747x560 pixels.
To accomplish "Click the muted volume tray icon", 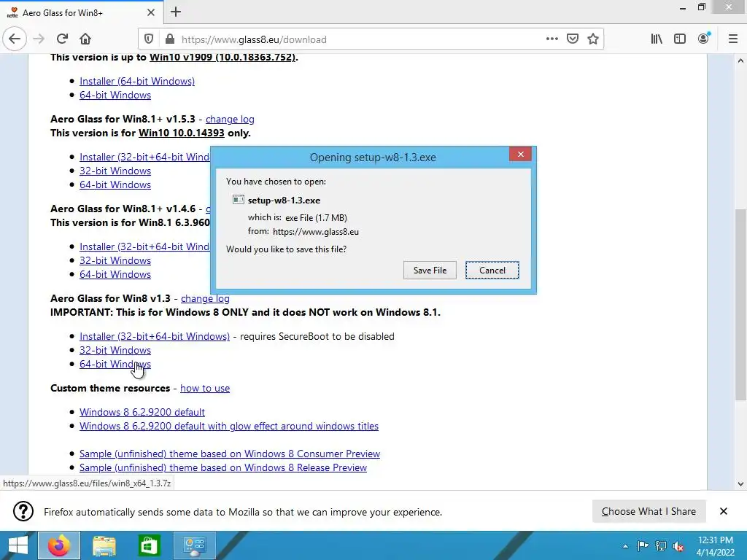I will [x=678, y=545].
